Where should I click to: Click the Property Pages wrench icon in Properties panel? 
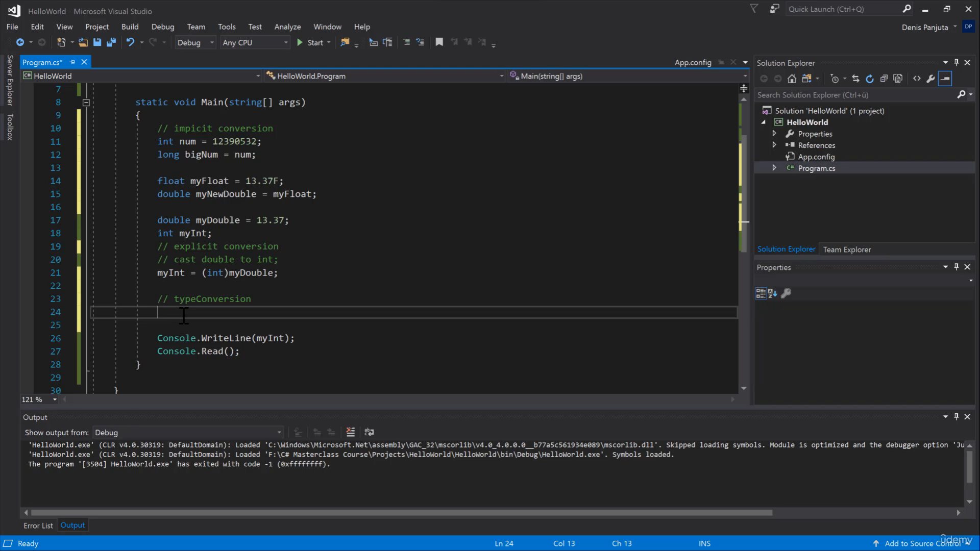[786, 293]
